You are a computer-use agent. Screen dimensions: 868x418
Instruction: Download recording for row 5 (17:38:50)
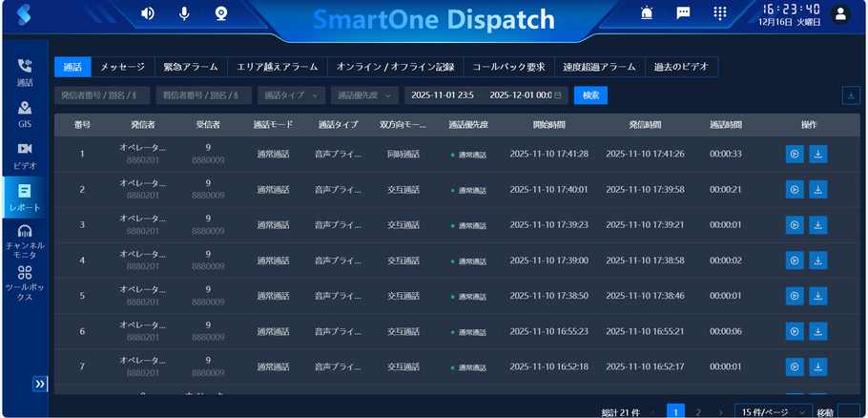coord(818,296)
